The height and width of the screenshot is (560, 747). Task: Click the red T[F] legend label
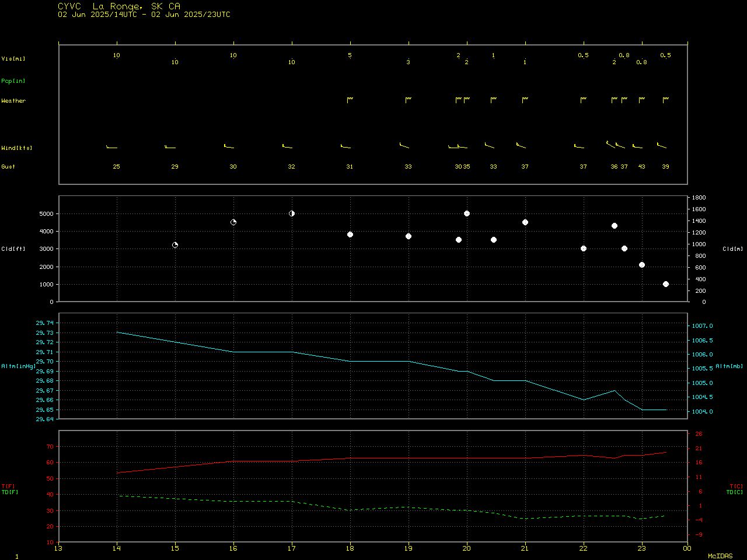click(x=8, y=487)
